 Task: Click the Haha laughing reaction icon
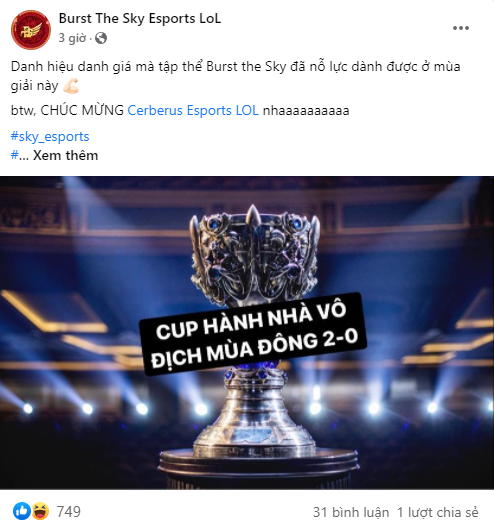pyautogui.click(x=40, y=511)
